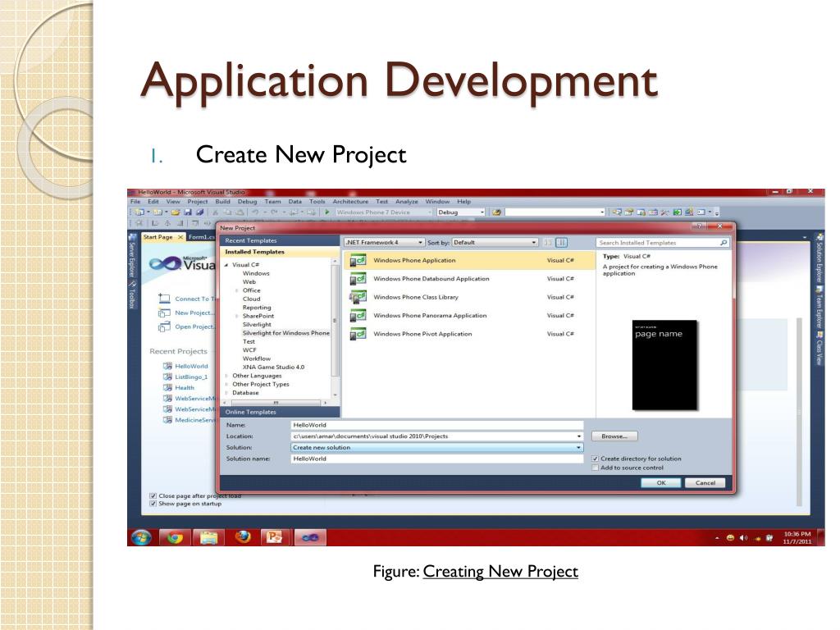
Task: Open the Project menu
Action: click(x=197, y=202)
